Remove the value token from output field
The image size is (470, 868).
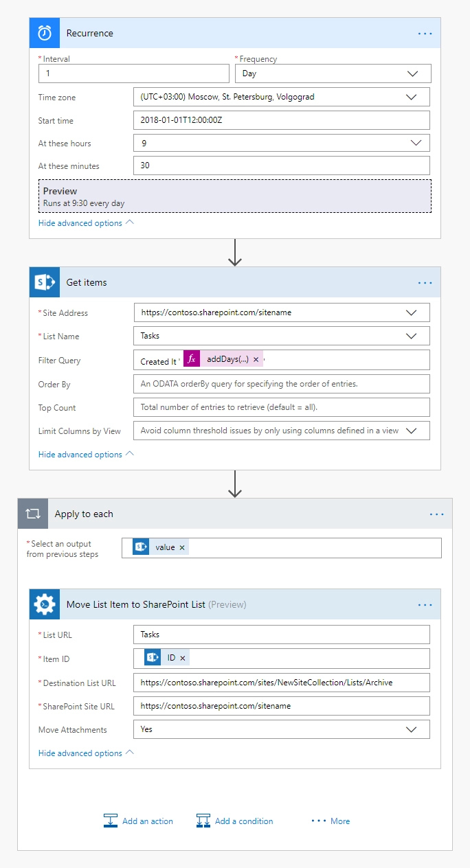[182, 547]
